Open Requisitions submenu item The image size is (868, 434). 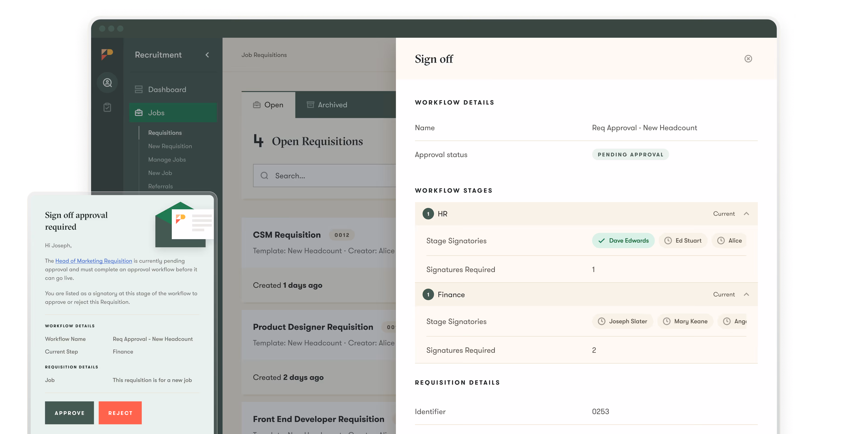(x=165, y=133)
